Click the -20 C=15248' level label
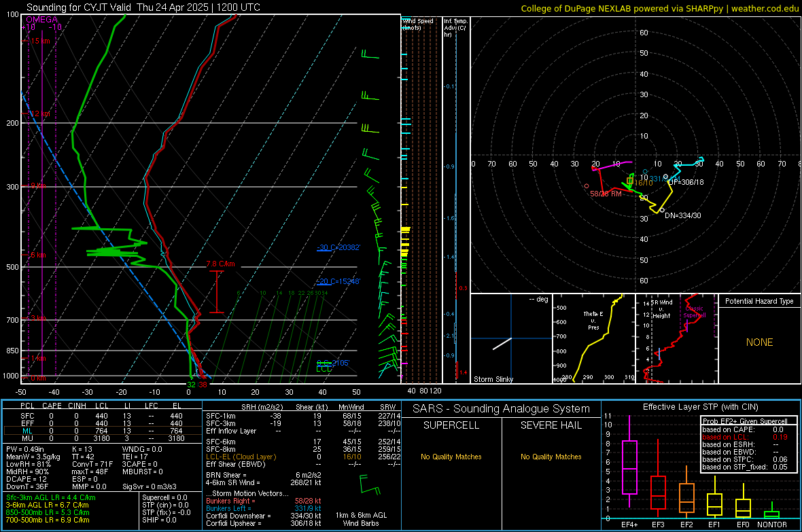 pos(338,281)
